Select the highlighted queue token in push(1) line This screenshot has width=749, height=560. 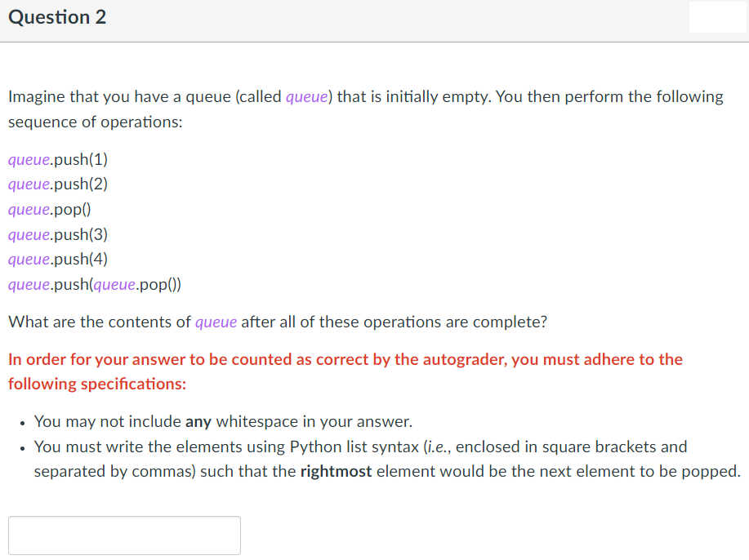click(28, 159)
